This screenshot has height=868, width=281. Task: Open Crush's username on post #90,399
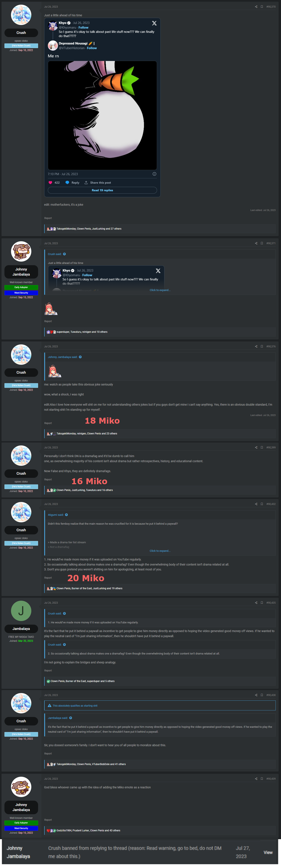[x=21, y=474]
